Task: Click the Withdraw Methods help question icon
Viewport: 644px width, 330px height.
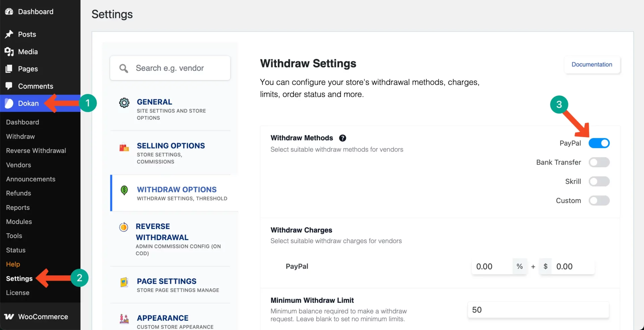Action: tap(342, 138)
